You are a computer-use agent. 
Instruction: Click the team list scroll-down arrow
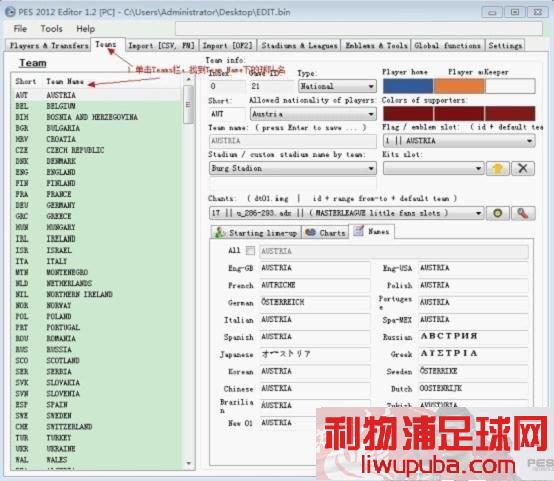(189, 463)
